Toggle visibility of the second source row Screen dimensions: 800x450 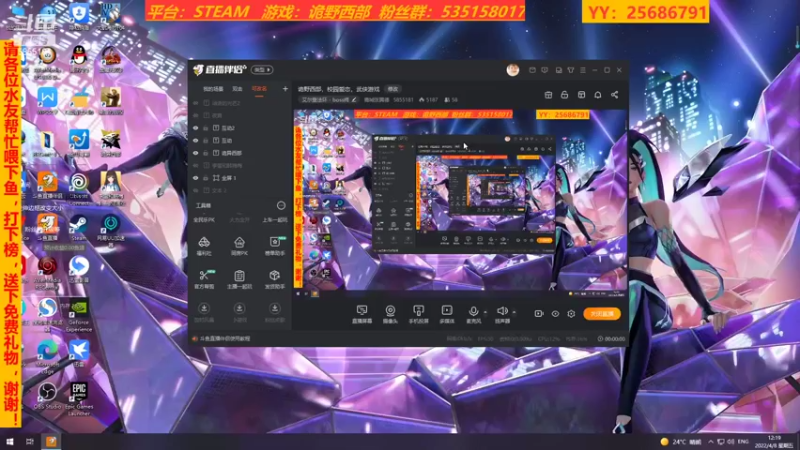(x=195, y=115)
